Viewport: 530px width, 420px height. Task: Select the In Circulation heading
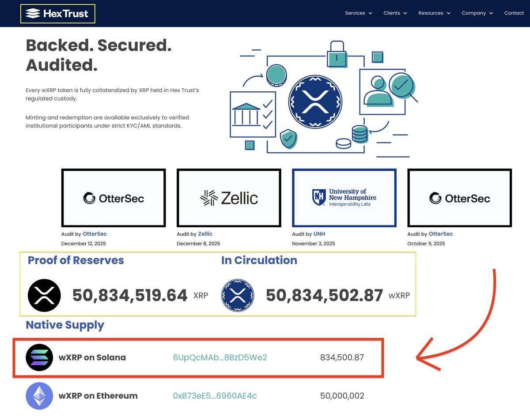[x=259, y=260]
